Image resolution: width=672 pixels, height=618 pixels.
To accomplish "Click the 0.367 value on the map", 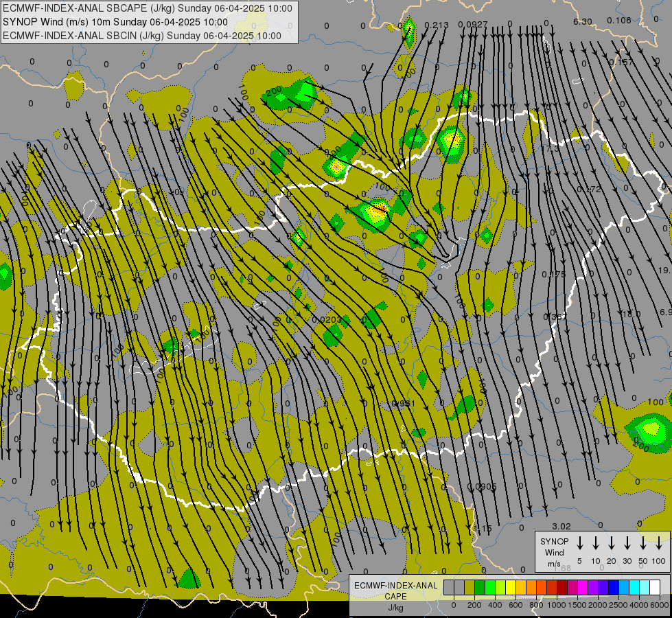I will coord(555,317).
